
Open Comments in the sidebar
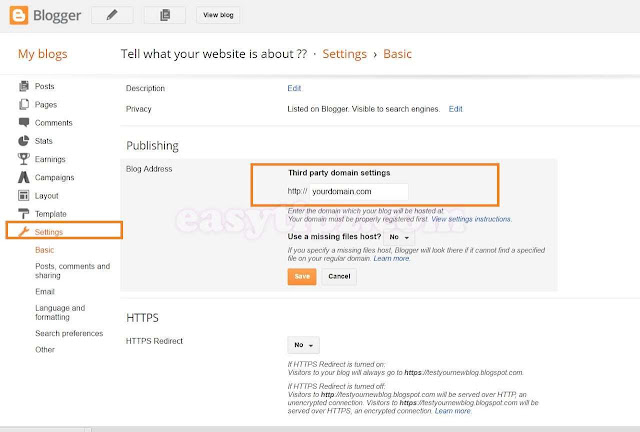53,123
